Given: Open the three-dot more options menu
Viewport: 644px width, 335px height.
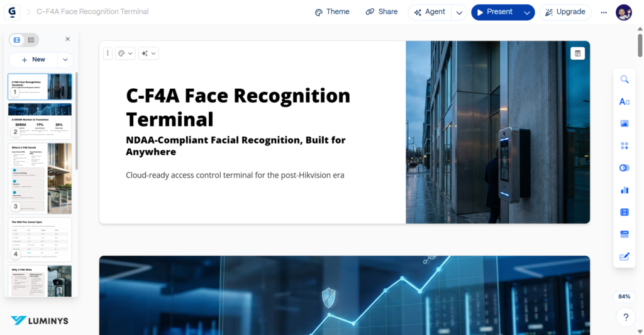Looking at the screenshot, I should point(604,12).
